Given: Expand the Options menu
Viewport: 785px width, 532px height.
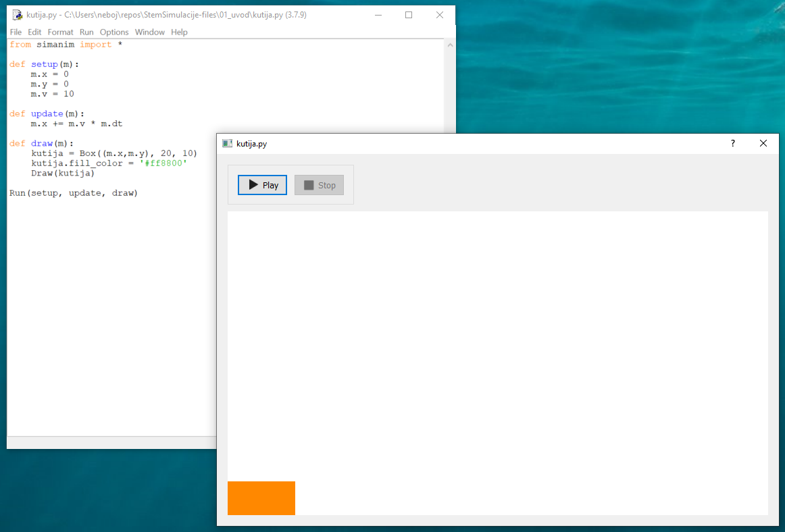Looking at the screenshot, I should tap(114, 32).
